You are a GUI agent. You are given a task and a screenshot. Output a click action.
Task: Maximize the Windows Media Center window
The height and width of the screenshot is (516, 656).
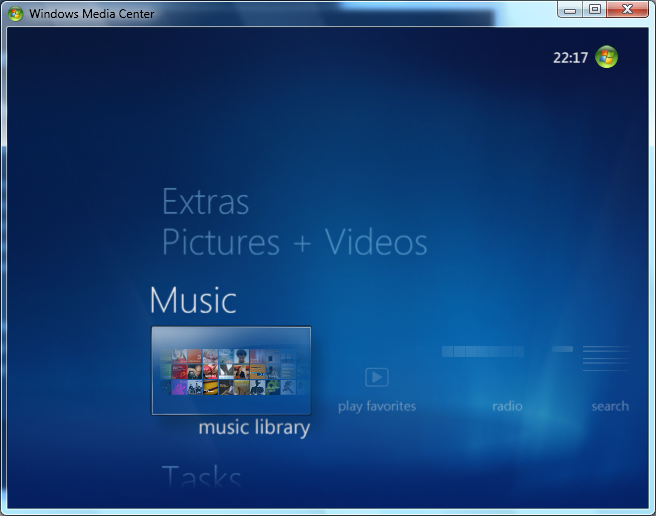point(594,10)
